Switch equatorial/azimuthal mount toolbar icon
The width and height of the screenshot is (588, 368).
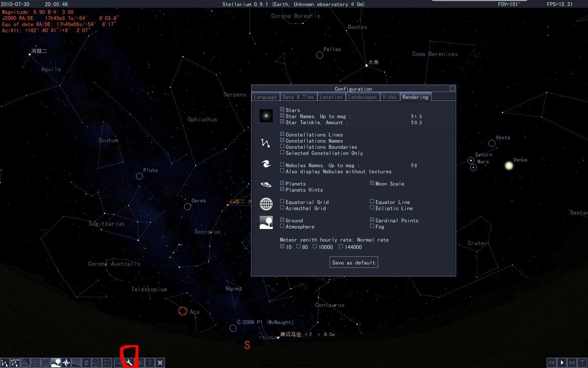(x=97, y=363)
